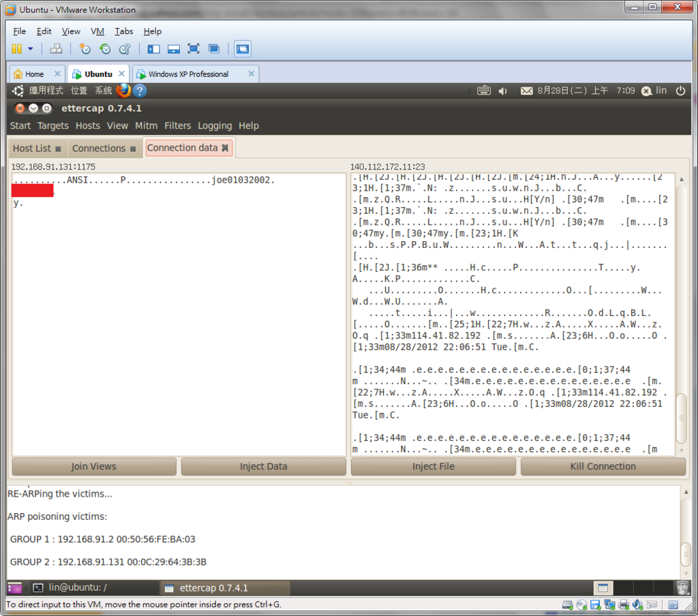
Task: Send Ctrl+Alt+Del to the VM
Action: (56, 49)
